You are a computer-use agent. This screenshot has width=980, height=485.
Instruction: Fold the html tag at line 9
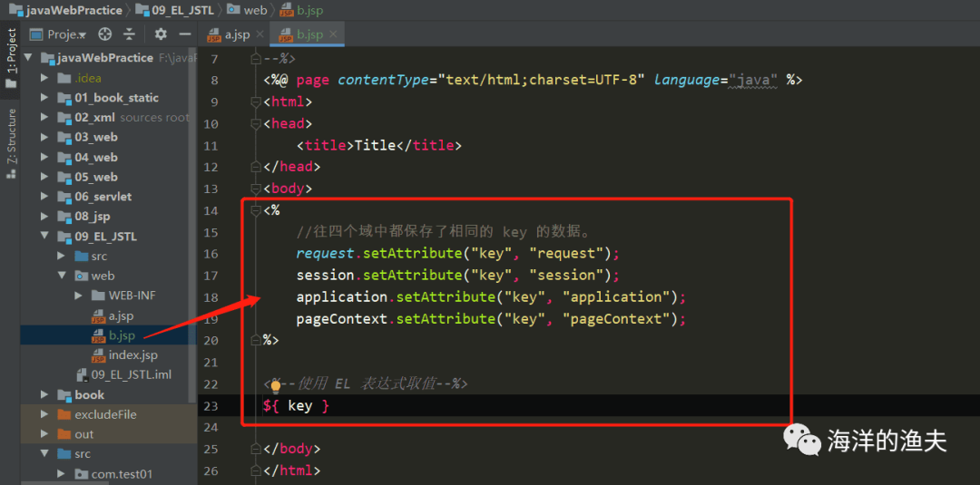tap(255, 102)
